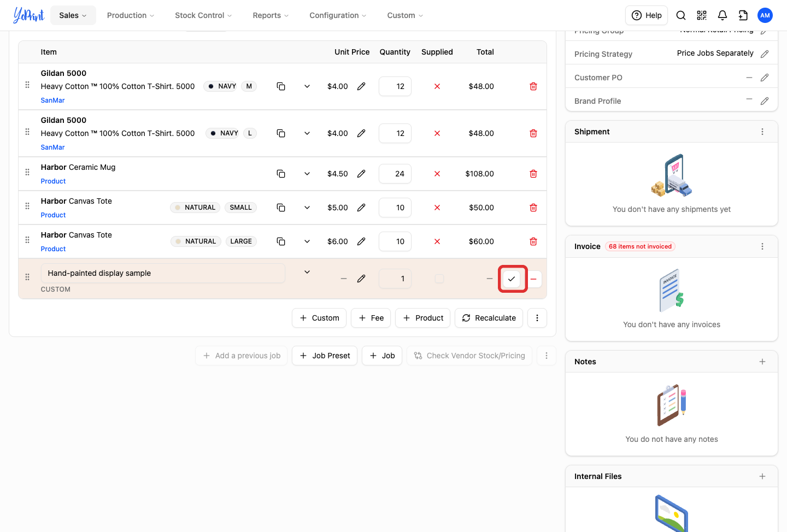The width and height of the screenshot is (787, 532).
Task: Toggle supplied status for Gildan NAVY M
Action: 437,86
